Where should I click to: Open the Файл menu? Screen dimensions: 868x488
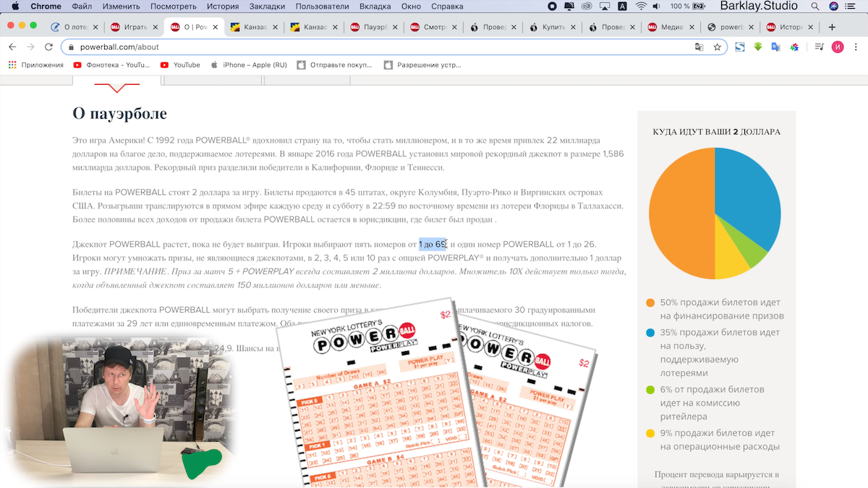(82, 7)
